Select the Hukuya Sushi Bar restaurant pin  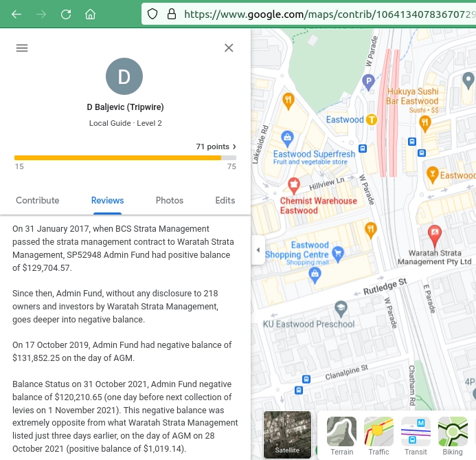[425, 124]
